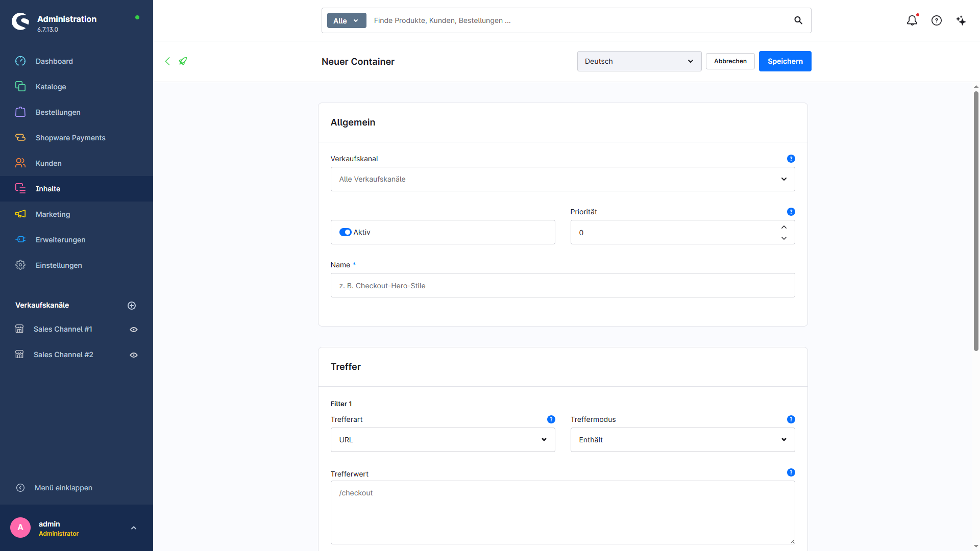Viewport: 980px width, 551px height.
Task: Click the Shopware logo in the sidebar
Action: tap(20, 21)
